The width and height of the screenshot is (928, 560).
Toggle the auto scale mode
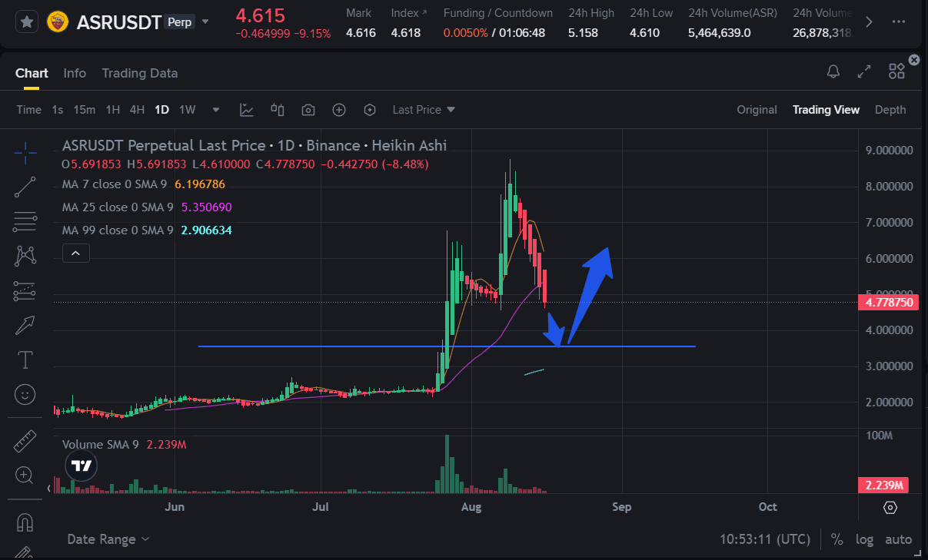pos(898,539)
